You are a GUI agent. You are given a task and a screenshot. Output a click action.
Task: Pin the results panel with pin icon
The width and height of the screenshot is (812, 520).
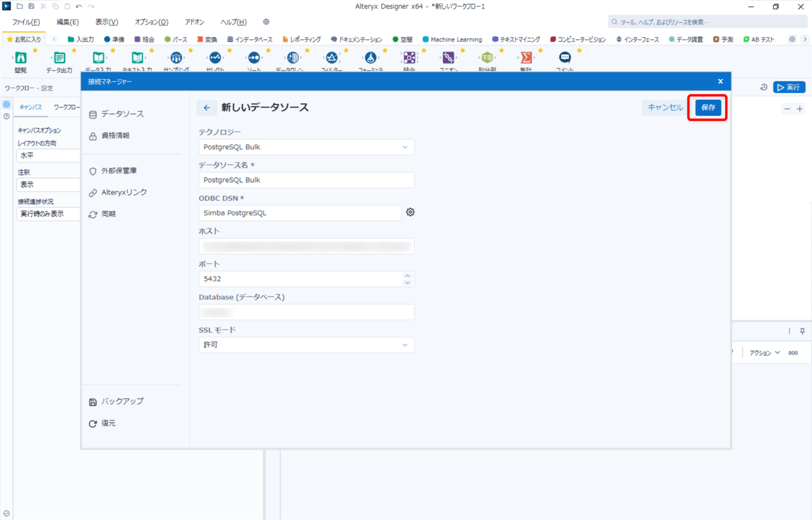(x=802, y=331)
